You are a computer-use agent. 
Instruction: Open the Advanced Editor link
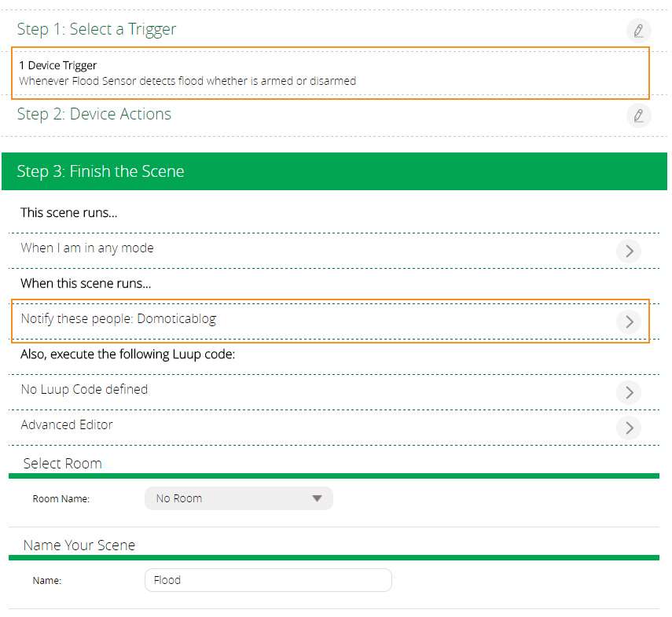[67, 425]
